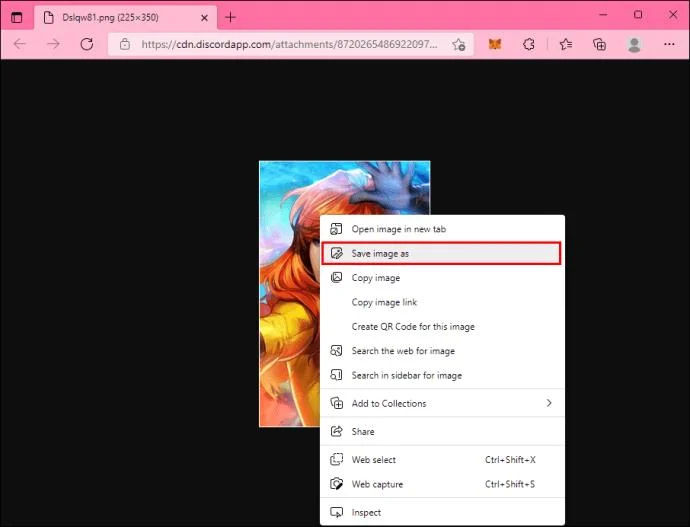Choose Create QR Code for this image
Image resolution: width=690 pixels, height=527 pixels.
coord(442,326)
